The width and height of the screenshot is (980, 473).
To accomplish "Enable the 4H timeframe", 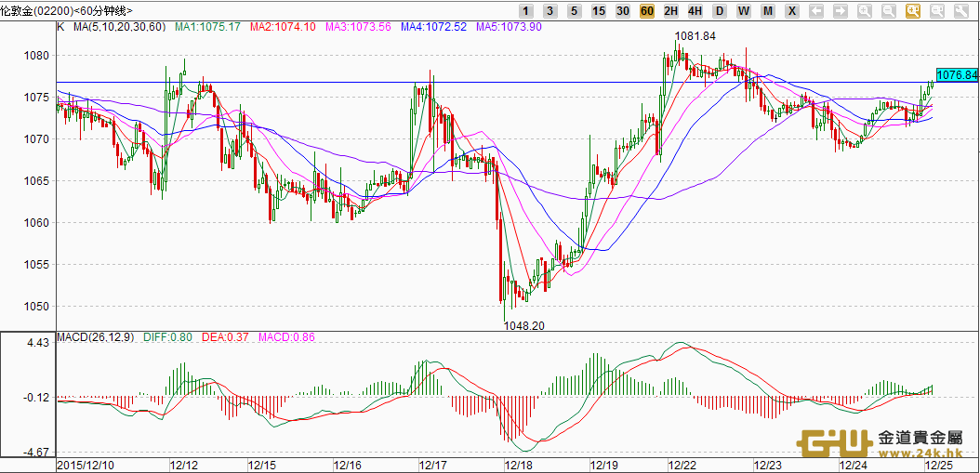I will (695, 11).
